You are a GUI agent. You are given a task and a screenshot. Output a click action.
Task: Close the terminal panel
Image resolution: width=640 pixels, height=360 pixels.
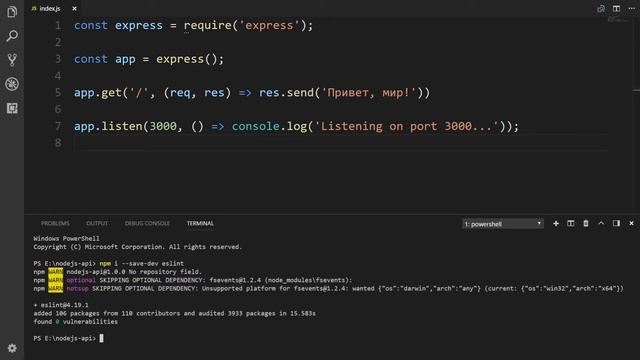(631, 223)
